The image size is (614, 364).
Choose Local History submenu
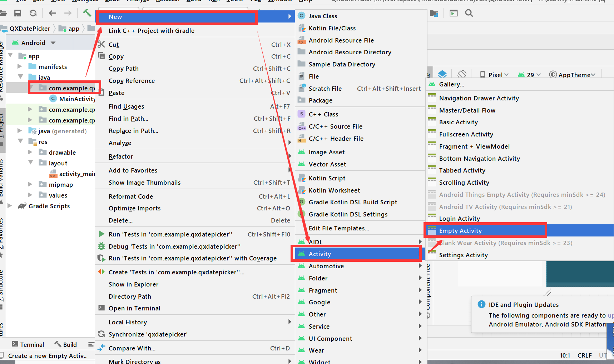click(x=195, y=322)
